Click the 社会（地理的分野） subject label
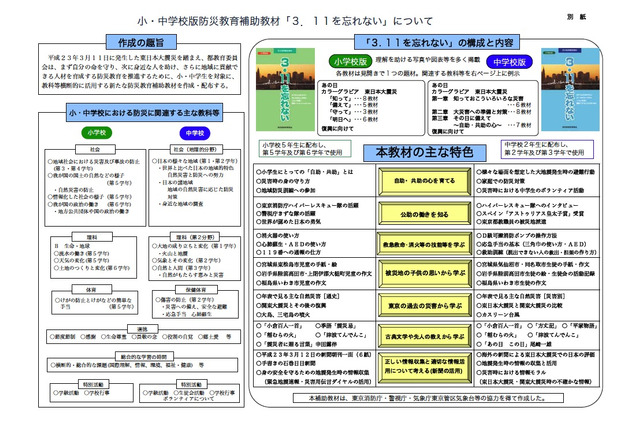Image resolution: width=640 pixels, height=426 pixels. [x=196, y=149]
